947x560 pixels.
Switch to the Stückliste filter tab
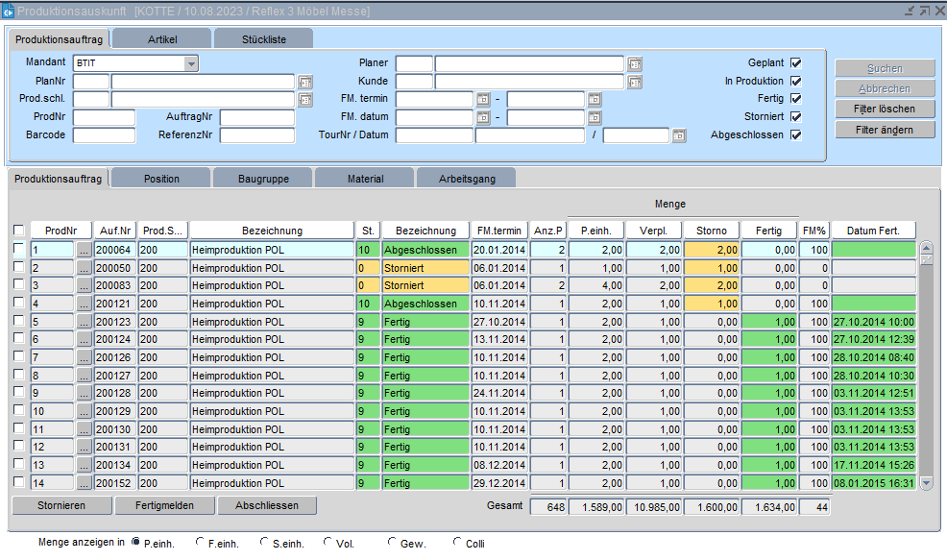pyautogui.click(x=263, y=38)
